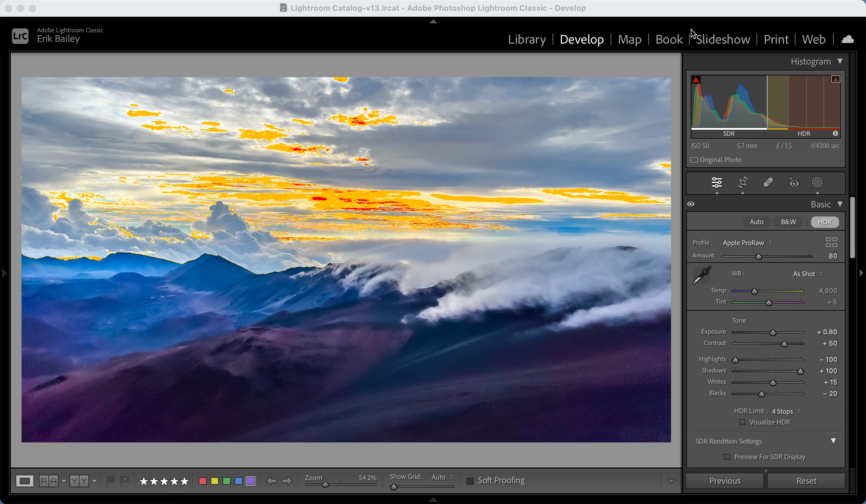Viewport: 866px width, 504px height.
Task: Select the Crop overlay tool icon
Action: click(742, 182)
